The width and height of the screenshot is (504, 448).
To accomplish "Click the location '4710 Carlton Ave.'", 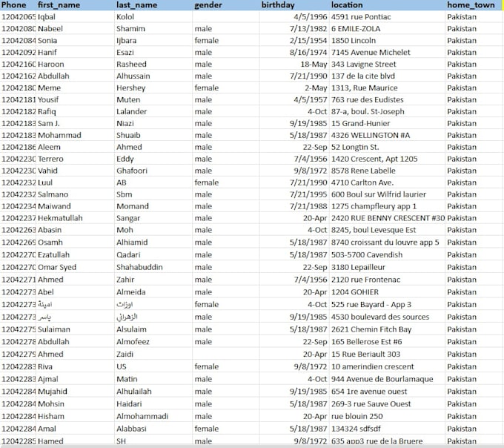I will click(362, 182).
